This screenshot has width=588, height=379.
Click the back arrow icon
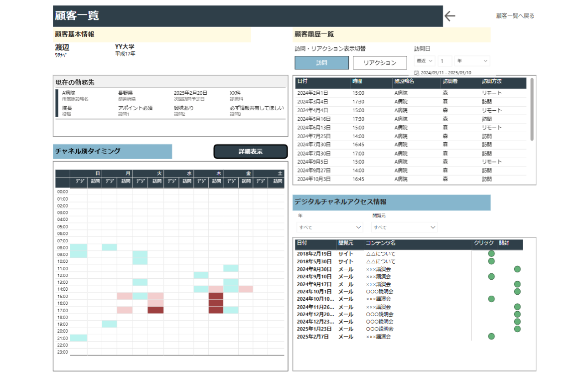click(449, 16)
